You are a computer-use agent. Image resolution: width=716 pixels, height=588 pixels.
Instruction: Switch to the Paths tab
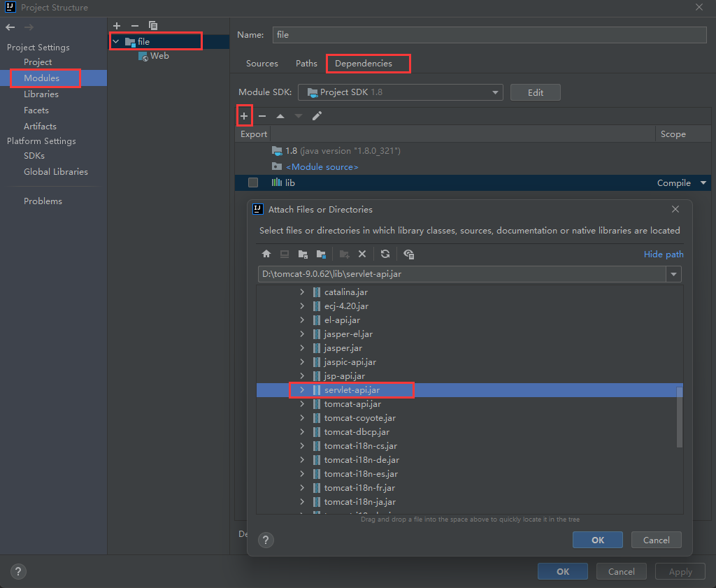306,64
